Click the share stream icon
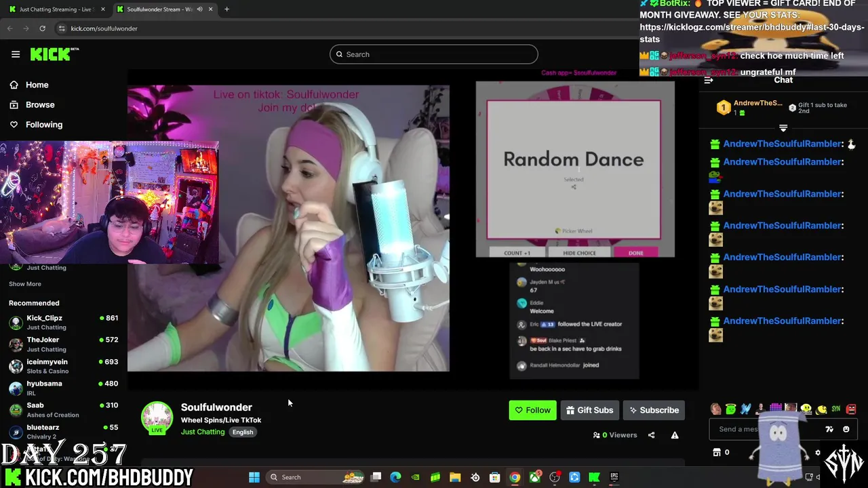The height and width of the screenshot is (488, 868). click(651, 435)
